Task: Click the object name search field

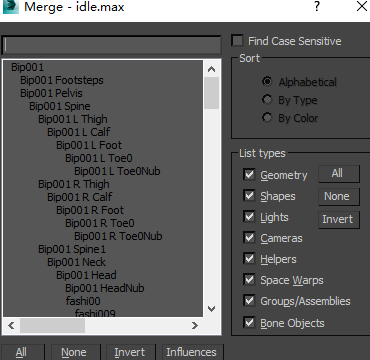Action: [111, 44]
